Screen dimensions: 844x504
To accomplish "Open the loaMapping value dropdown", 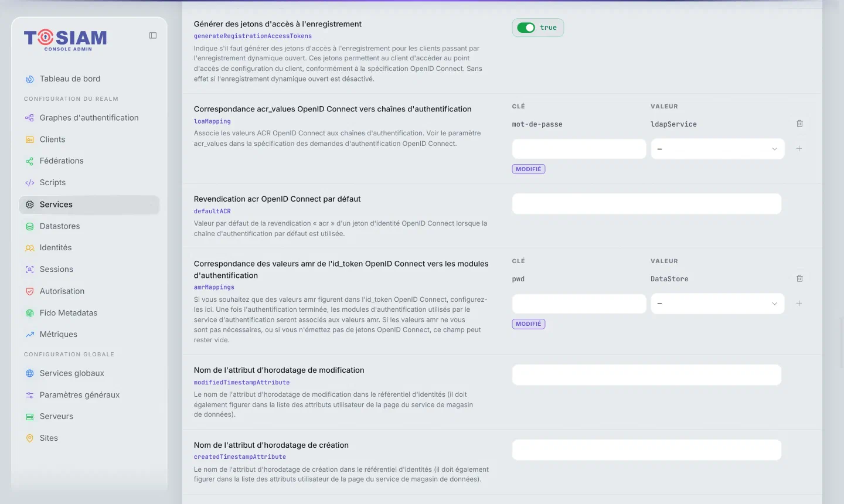I will (717, 149).
